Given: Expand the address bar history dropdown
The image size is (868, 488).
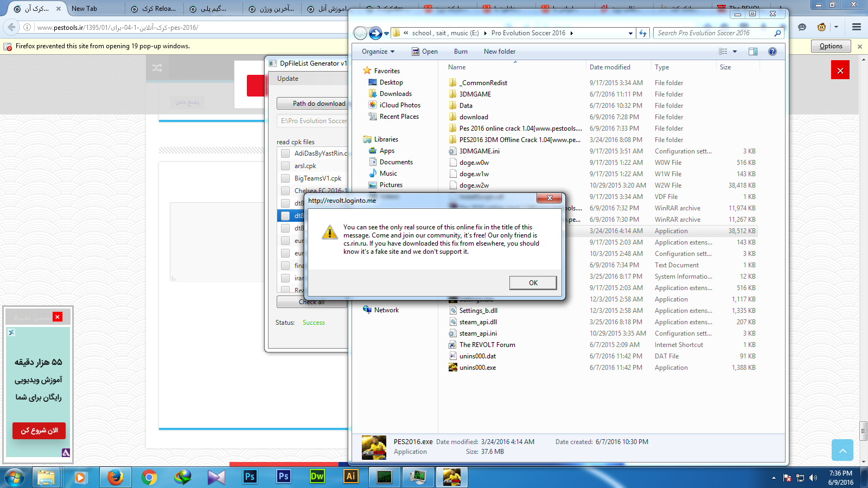Looking at the screenshot, I should click(x=630, y=33).
